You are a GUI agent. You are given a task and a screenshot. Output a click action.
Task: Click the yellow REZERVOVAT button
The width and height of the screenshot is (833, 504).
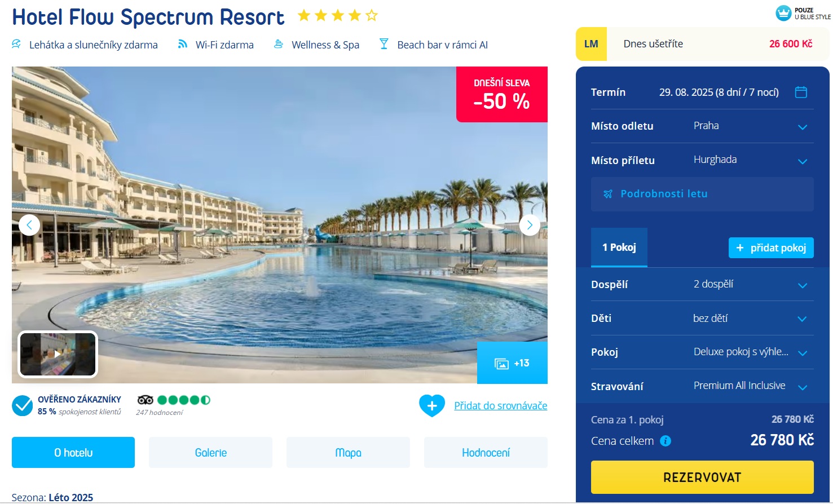pos(702,478)
